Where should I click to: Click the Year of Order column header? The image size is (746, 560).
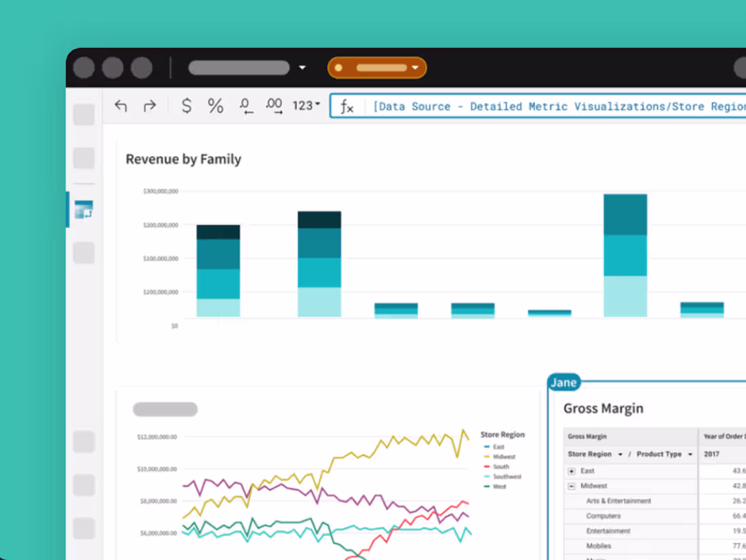[724, 437]
